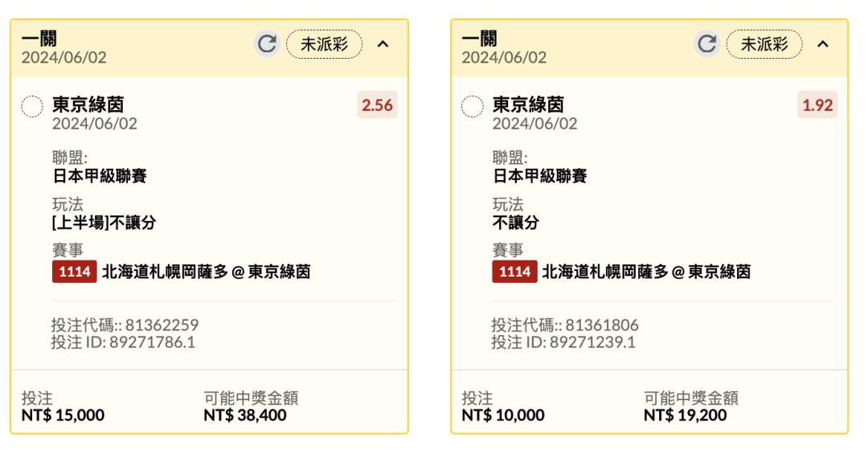Open the match link in the 2.56 odds bet

(206, 272)
